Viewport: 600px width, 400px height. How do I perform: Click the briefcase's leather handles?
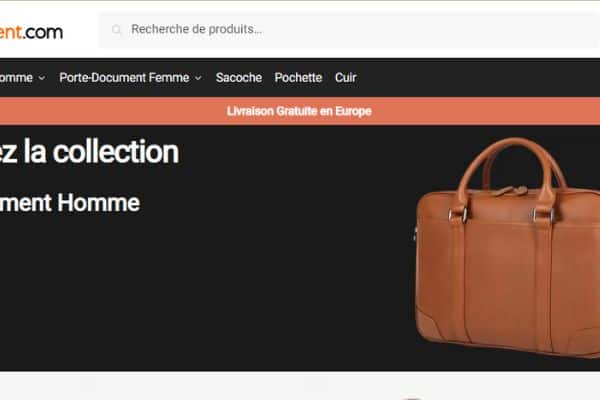pyautogui.click(x=511, y=168)
